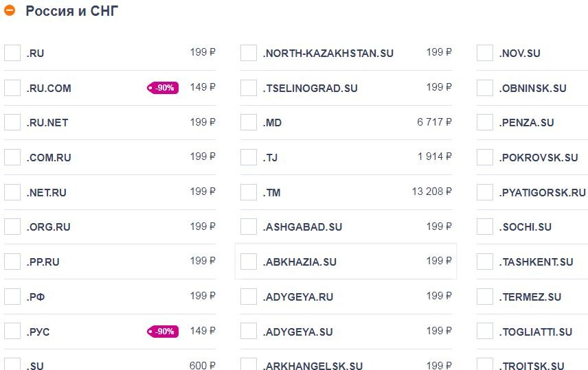The height and width of the screenshot is (370, 588).
Task: Check the .TJ domain box
Action: pyautogui.click(x=249, y=157)
